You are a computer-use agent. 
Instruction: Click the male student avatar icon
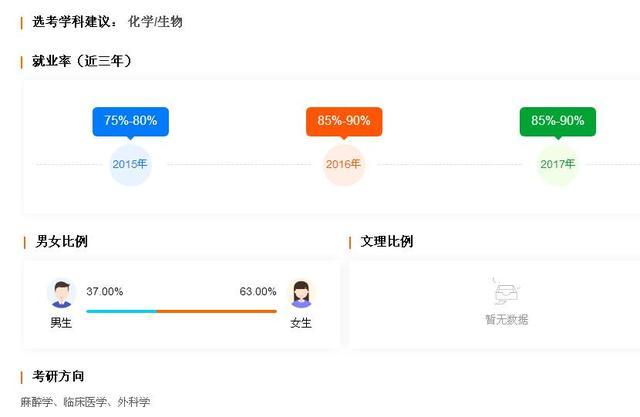pos(62,294)
